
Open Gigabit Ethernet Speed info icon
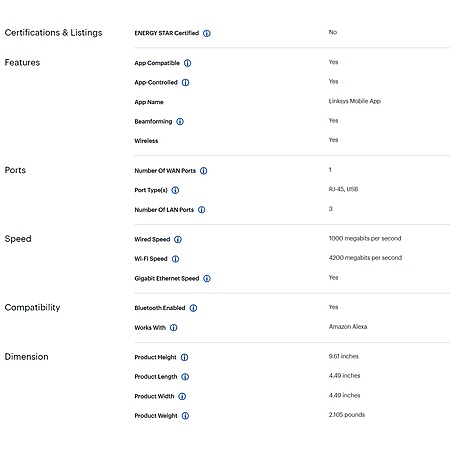(x=207, y=278)
